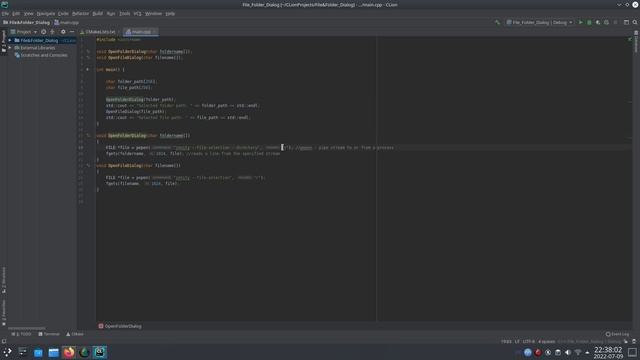The height and width of the screenshot is (360, 640).
Task: Close the main.cpp editor tab
Action: point(155,32)
